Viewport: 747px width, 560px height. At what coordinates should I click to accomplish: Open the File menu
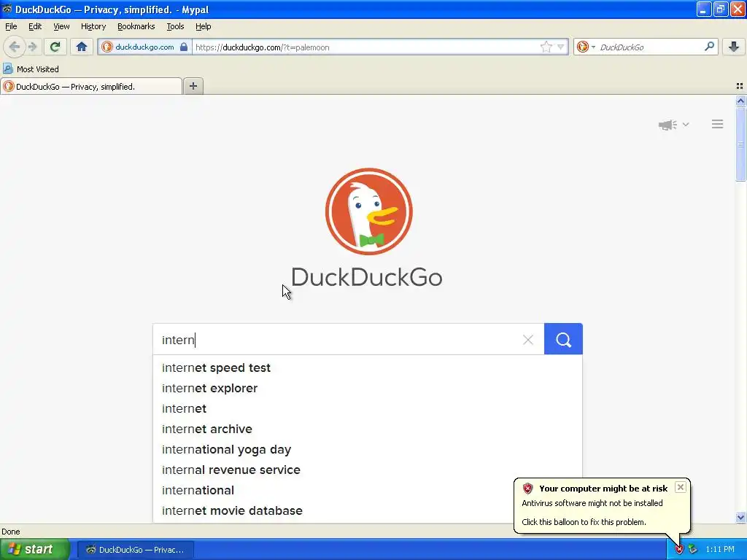point(11,26)
